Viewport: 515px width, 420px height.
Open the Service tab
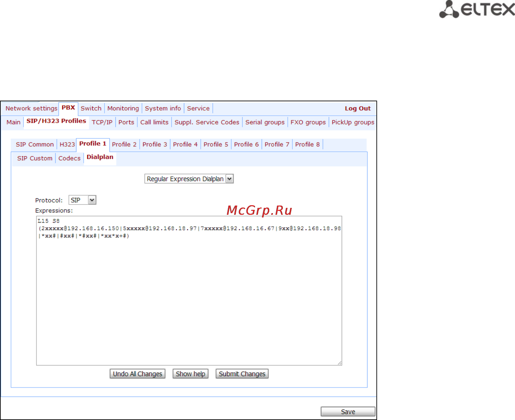pyautogui.click(x=198, y=108)
